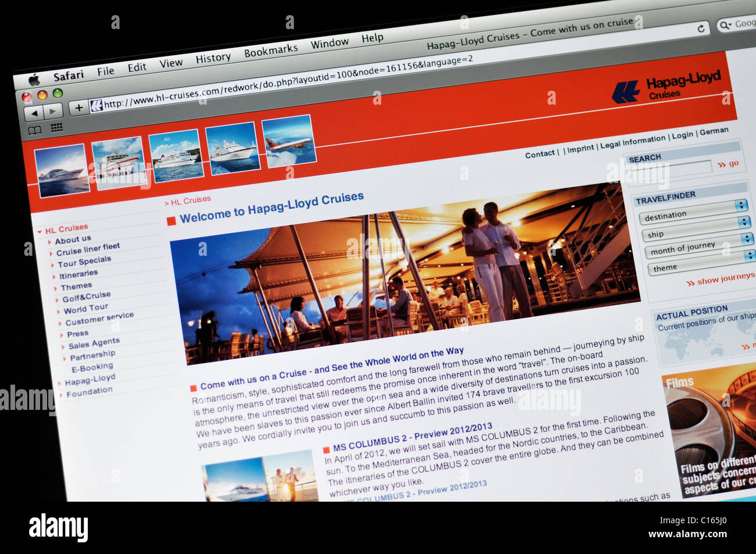The image size is (756, 554).
Task: Open the first ship thumbnail in header
Action: point(62,170)
